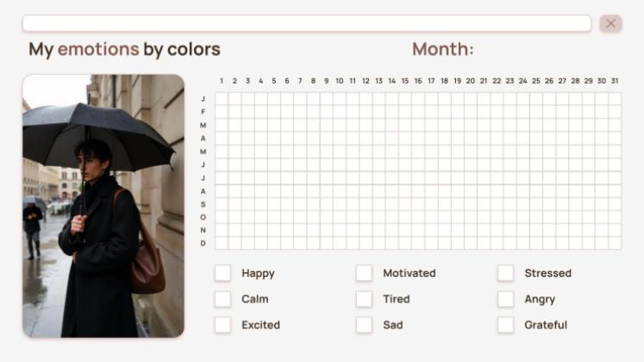Click the long text field at top
The width and height of the screenshot is (644, 362).
[306, 23]
